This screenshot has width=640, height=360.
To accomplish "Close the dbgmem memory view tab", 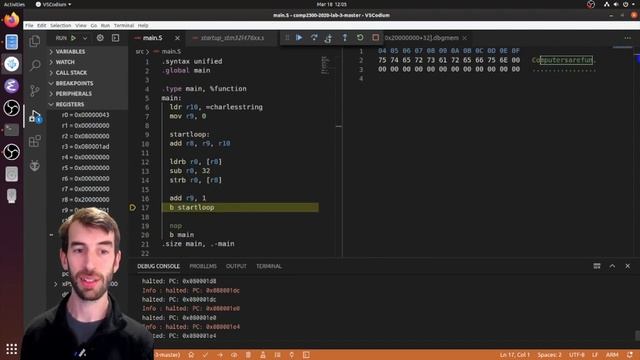I will pyautogui.click(x=464, y=38).
